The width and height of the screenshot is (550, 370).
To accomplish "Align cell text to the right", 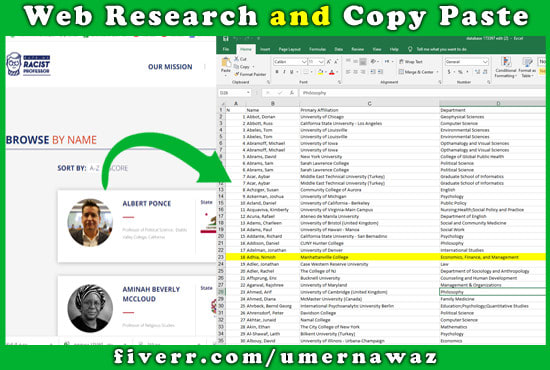I will tap(363, 72).
